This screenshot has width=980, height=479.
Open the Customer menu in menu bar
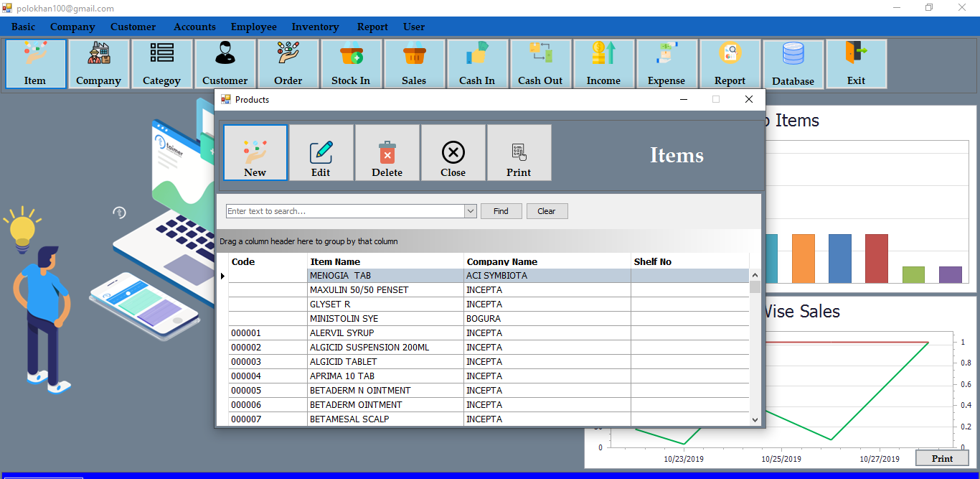(x=133, y=27)
